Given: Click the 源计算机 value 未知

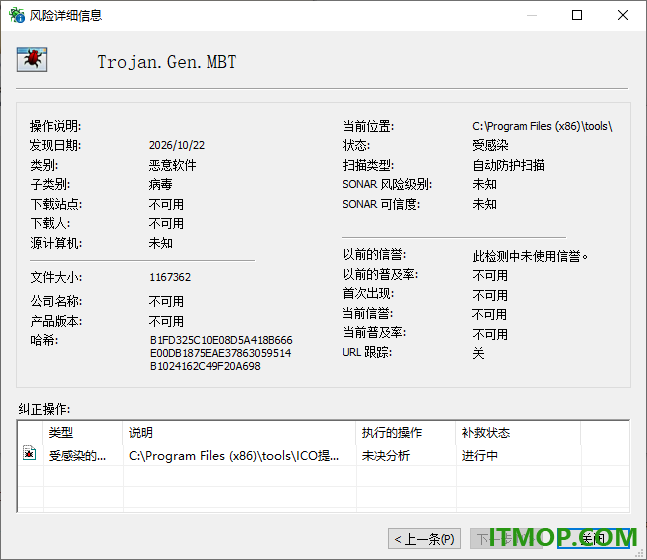Looking at the screenshot, I should [x=161, y=243].
